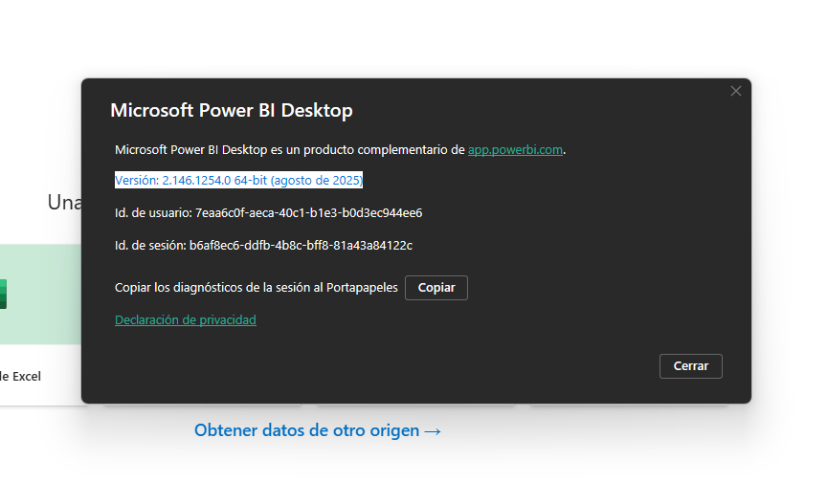Viewport: 827px width, 504px height.
Task: Click the 'de Excel' card label
Action: [x=21, y=376]
